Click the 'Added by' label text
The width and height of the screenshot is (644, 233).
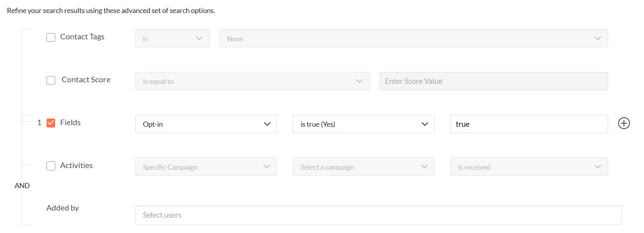point(63,208)
